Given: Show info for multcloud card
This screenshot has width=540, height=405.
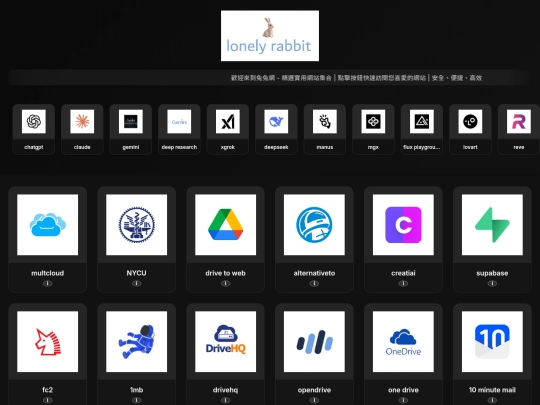Looking at the screenshot, I should point(48,283).
